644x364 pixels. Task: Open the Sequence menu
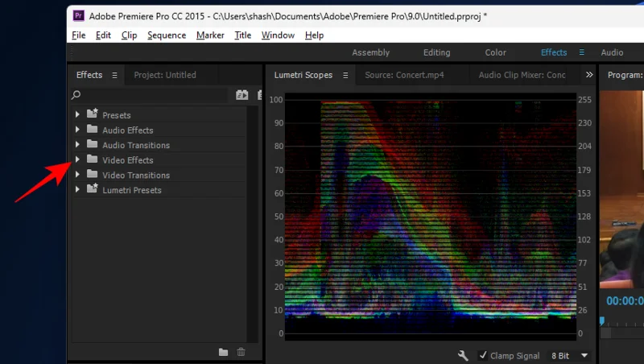pos(167,35)
